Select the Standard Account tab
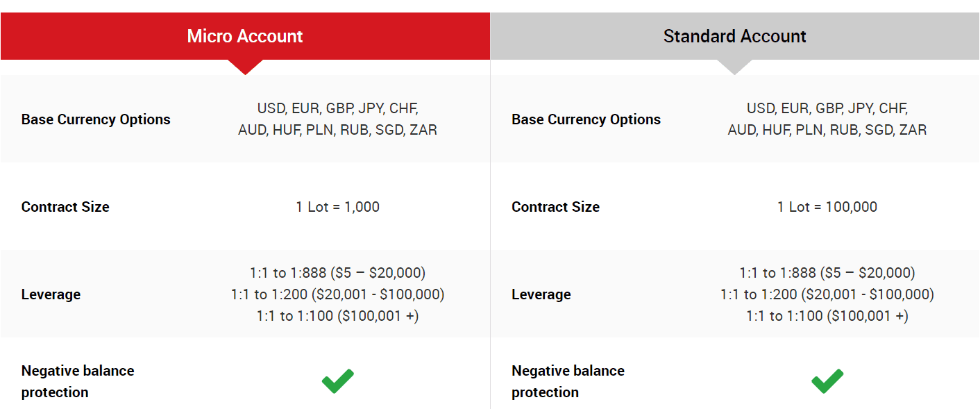The image size is (980, 409). [x=735, y=36]
